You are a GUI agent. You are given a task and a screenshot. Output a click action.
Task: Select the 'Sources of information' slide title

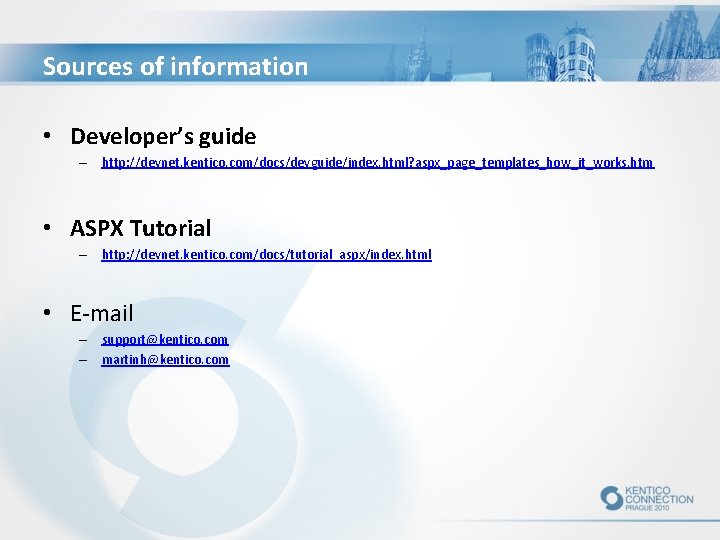pyautogui.click(x=175, y=66)
